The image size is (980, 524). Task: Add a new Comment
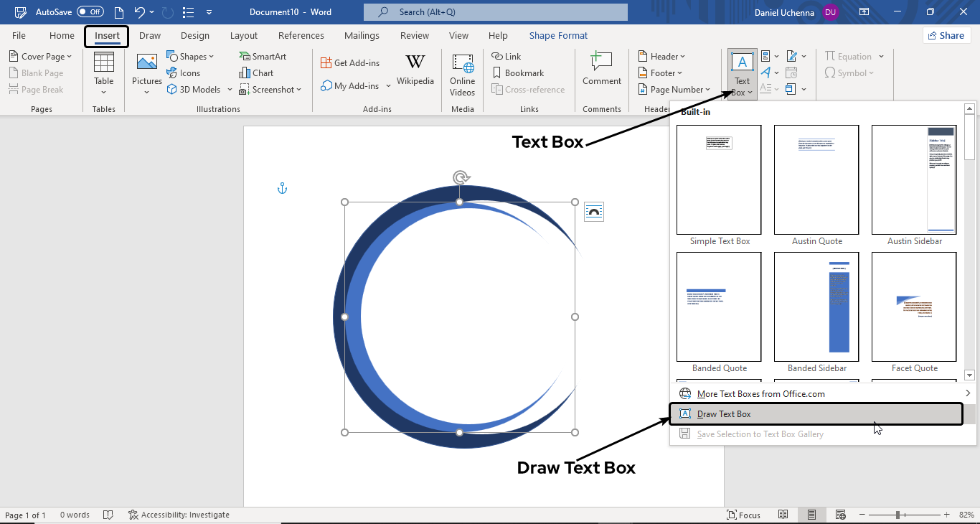coord(601,68)
